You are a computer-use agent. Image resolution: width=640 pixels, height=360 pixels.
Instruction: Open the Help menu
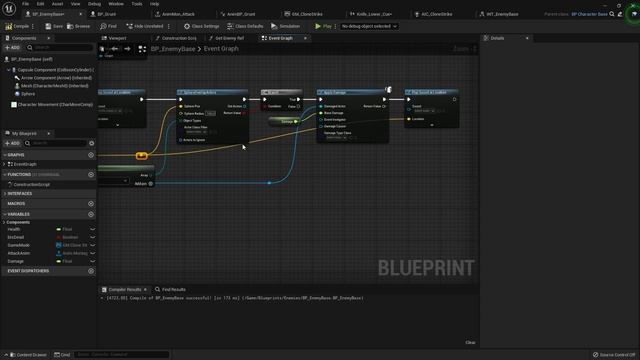point(154,4)
